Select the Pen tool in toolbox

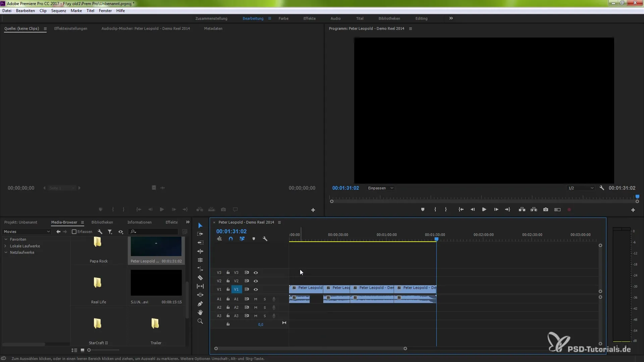click(200, 304)
